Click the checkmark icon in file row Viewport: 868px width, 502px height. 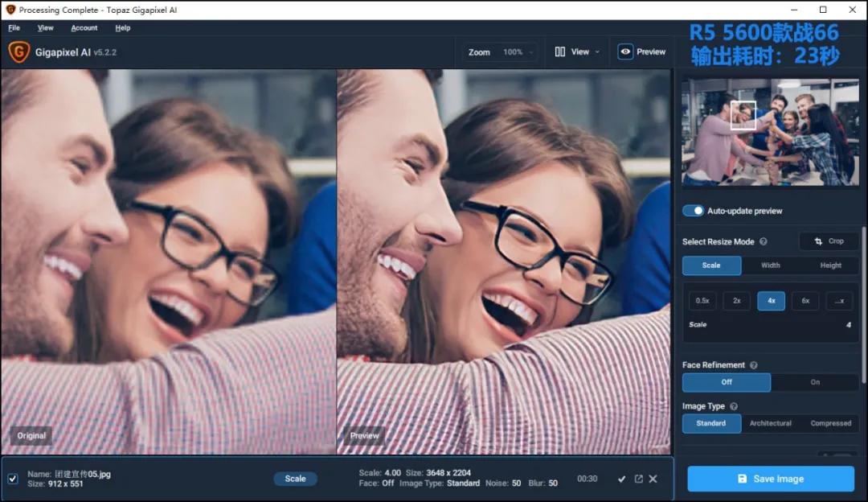pos(621,479)
